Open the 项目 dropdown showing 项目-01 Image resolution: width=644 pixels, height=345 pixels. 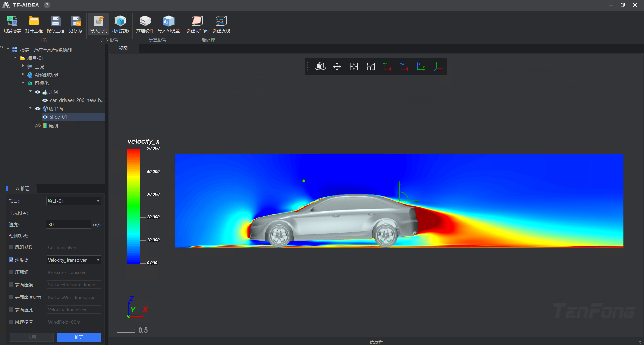coord(73,201)
